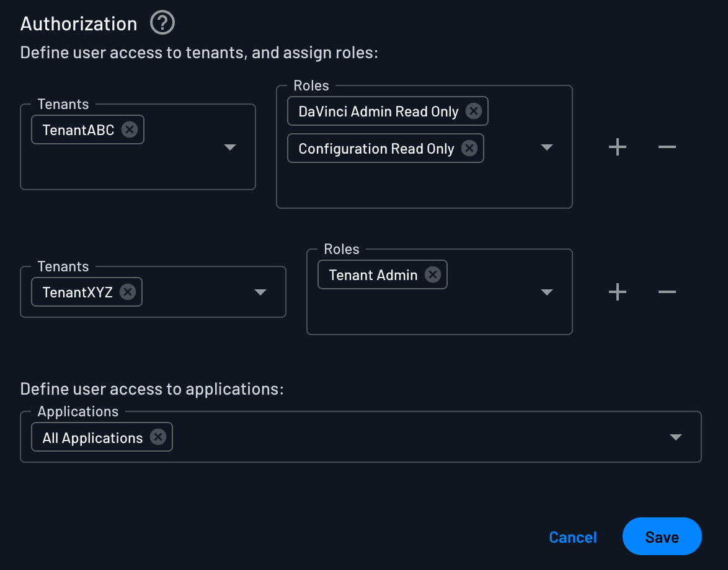Image resolution: width=728 pixels, height=570 pixels.
Task: Delete the TenantABC row with the minus icon
Action: coord(667,147)
